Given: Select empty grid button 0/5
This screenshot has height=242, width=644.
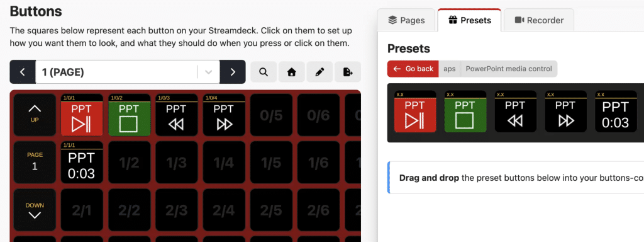Looking at the screenshot, I should pos(271,115).
